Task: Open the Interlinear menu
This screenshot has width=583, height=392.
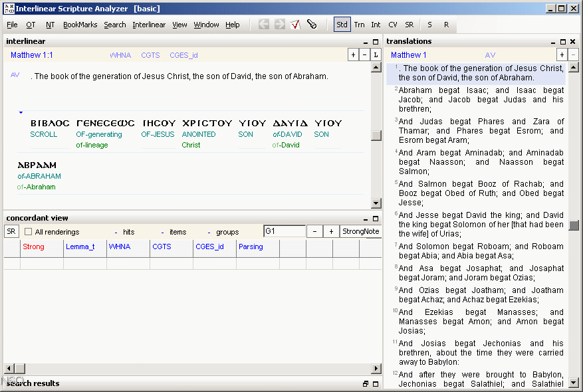Action: point(149,24)
